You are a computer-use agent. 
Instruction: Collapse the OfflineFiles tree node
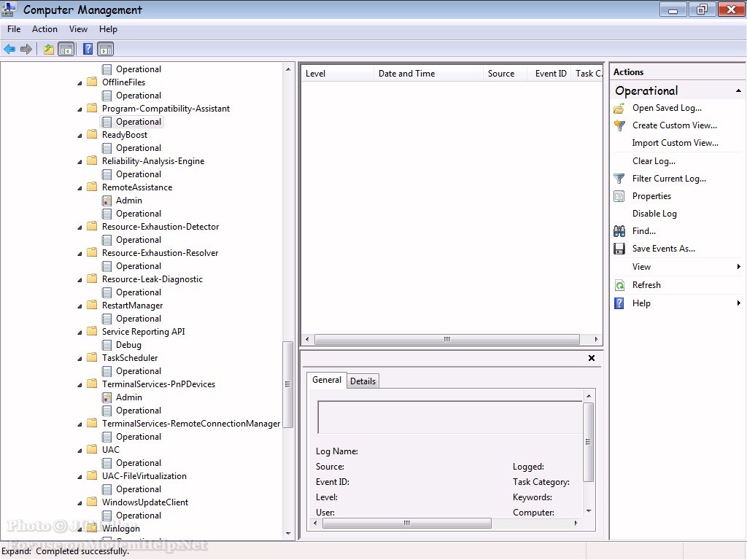(x=80, y=83)
